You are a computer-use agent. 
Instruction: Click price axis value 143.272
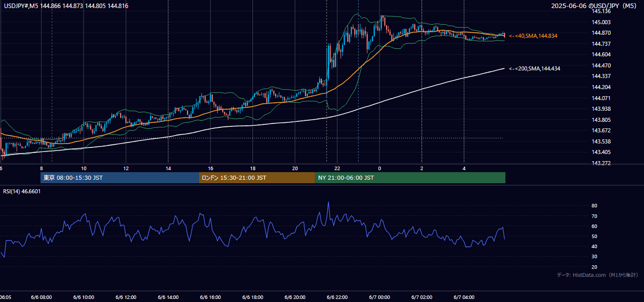tap(601, 163)
